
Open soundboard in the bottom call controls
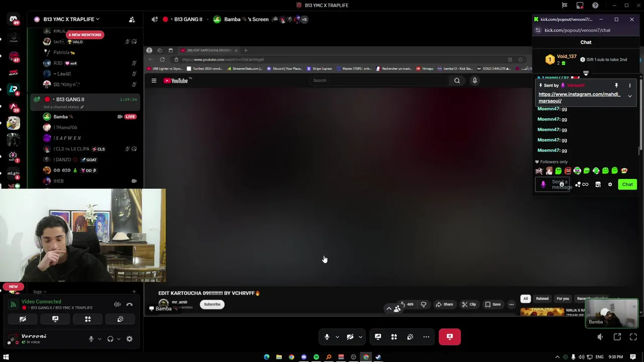click(x=410, y=337)
